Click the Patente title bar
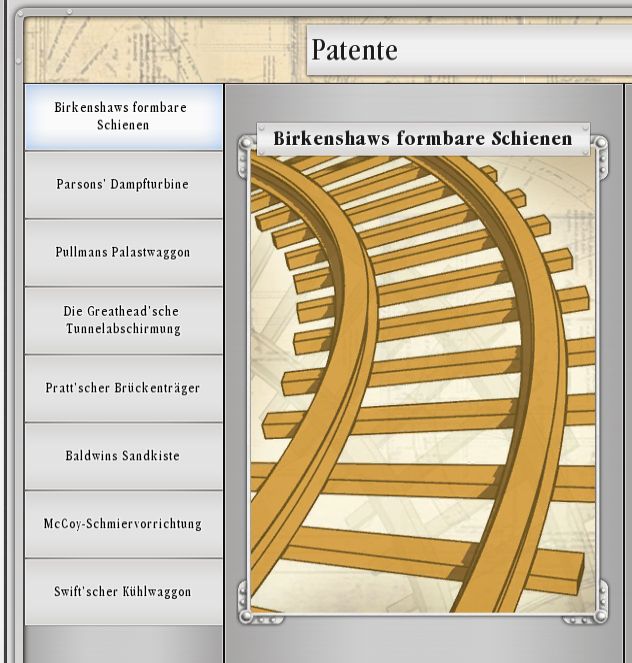 469,50
